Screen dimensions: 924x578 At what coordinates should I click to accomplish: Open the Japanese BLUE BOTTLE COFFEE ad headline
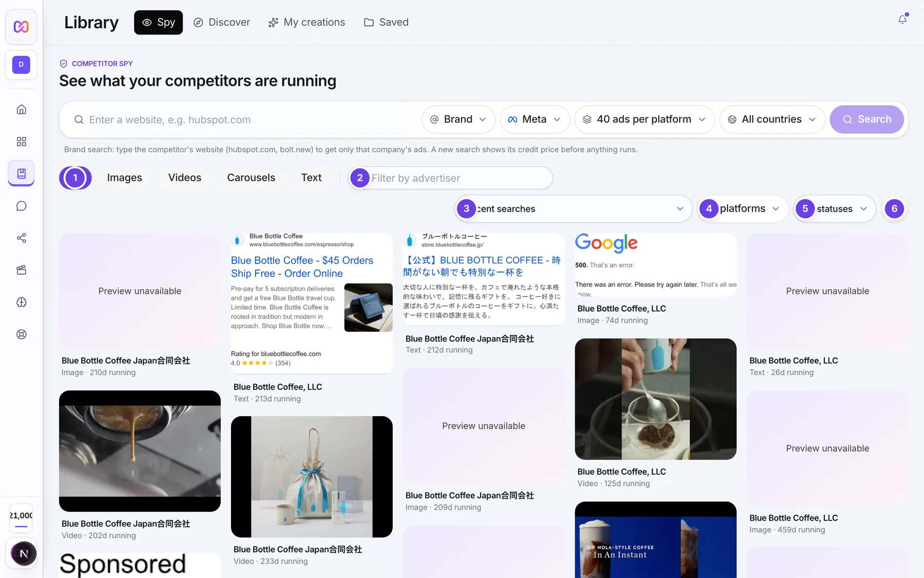click(482, 266)
